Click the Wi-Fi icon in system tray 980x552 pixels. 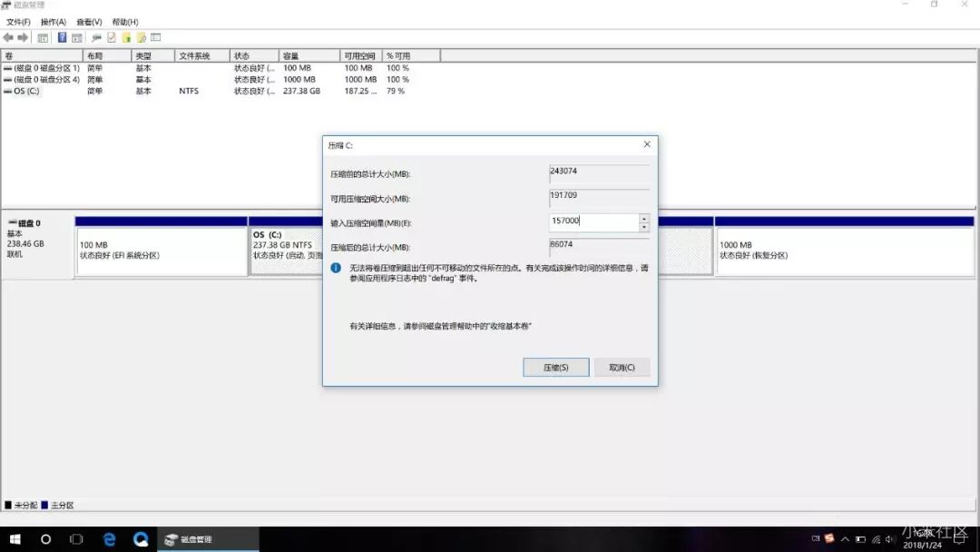[x=877, y=539]
